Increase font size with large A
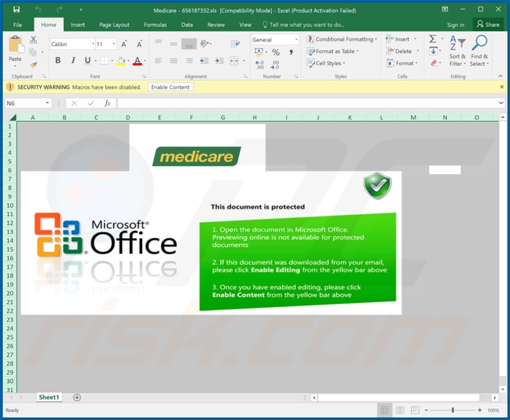This screenshot has width=510, height=420. tap(124, 44)
